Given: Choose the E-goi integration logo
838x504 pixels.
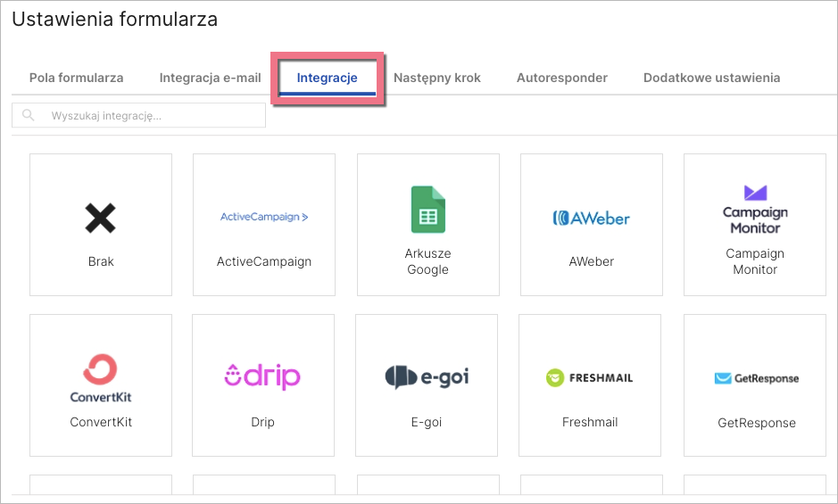Looking at the screenshot, I should click(x=427, y=377).
